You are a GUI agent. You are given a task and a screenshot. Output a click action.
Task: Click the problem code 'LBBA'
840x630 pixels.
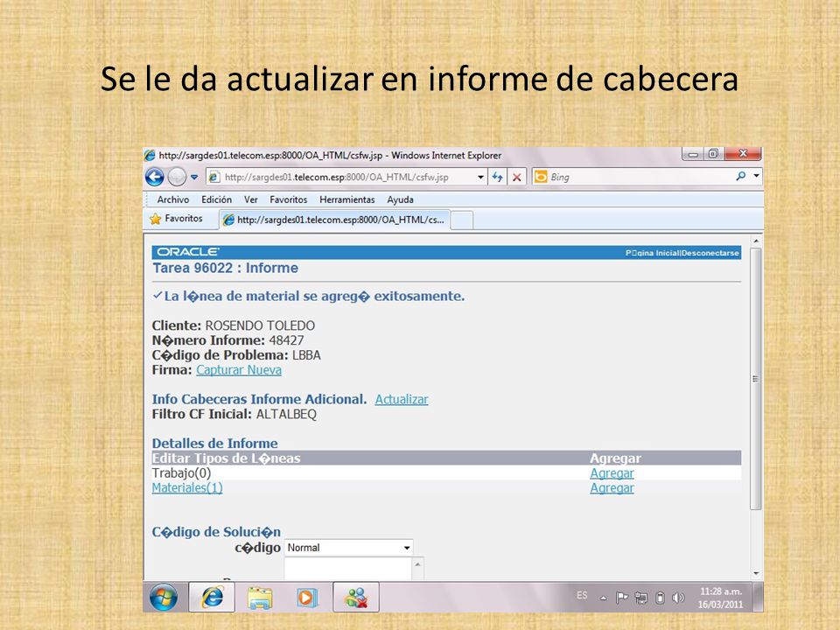[x=306, y=355]
